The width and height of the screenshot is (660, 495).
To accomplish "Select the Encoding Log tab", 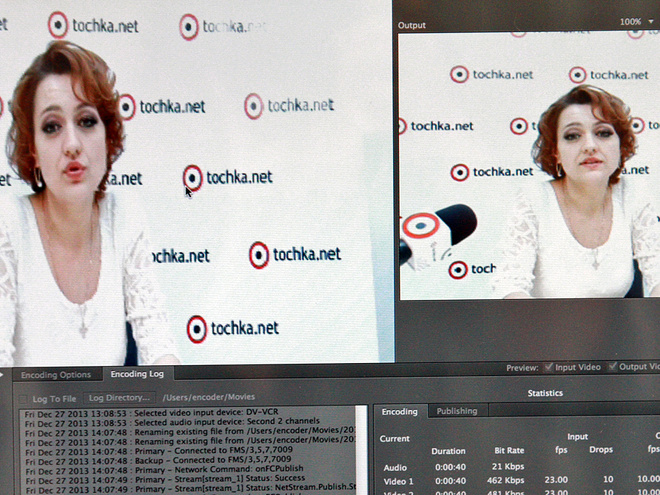I will click(x=137, y=374).
